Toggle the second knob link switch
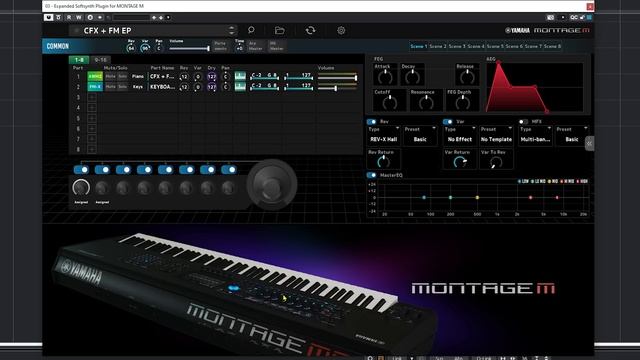 (102, 169)
